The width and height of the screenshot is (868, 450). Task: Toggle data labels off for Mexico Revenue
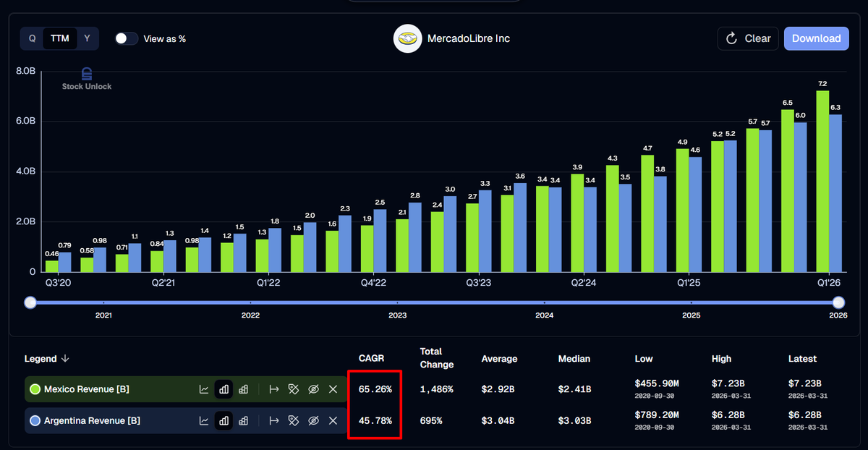tap(294, 389)
